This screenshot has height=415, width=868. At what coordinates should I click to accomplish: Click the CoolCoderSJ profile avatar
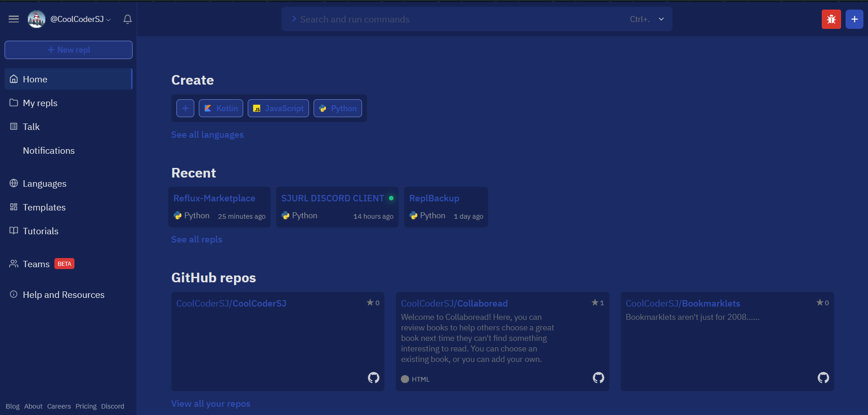tap(37, 19)
